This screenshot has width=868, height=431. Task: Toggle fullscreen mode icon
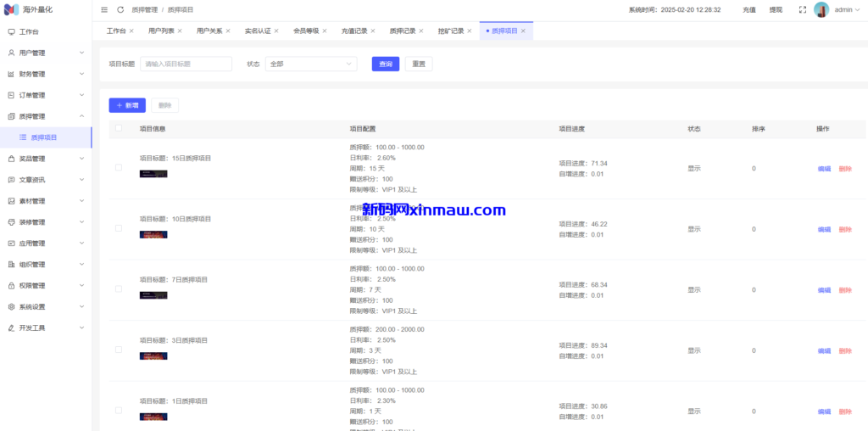(x=803, y=10)
